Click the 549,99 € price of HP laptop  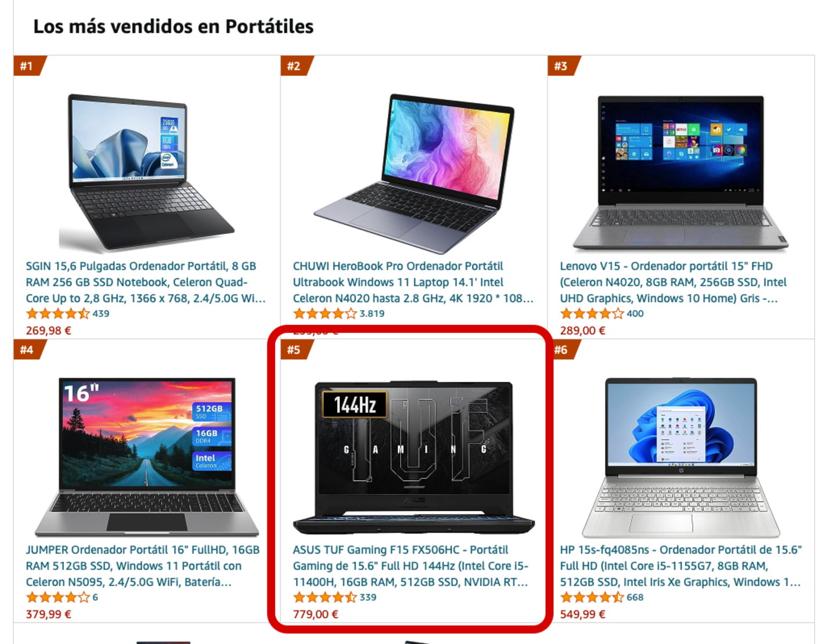pyautogui.click(x=582, y=614)
